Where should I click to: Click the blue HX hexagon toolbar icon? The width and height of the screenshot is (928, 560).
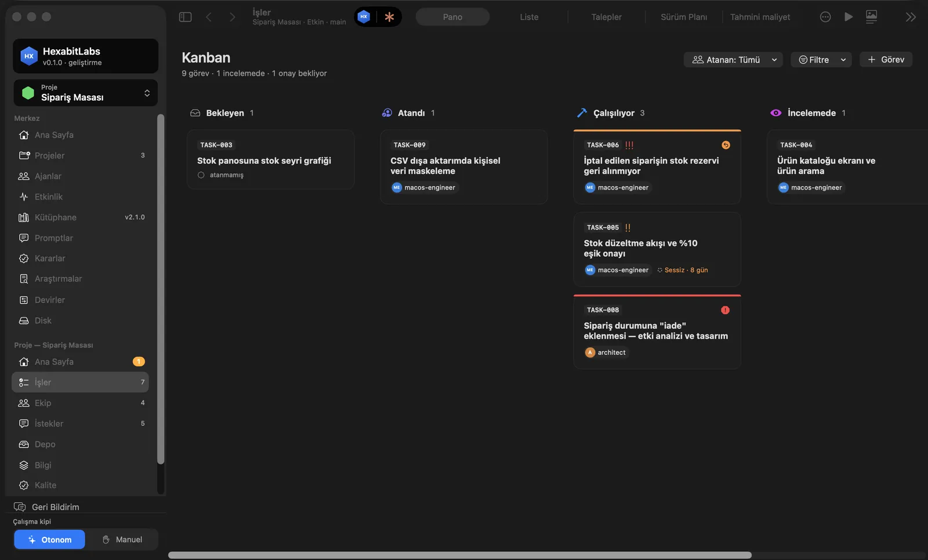tap(364, 17)
